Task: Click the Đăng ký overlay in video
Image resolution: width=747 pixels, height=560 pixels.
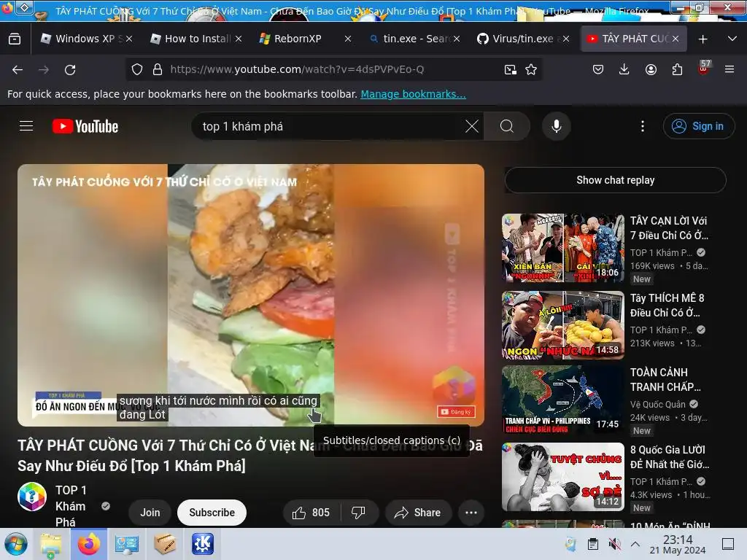Action: [456, 412]
